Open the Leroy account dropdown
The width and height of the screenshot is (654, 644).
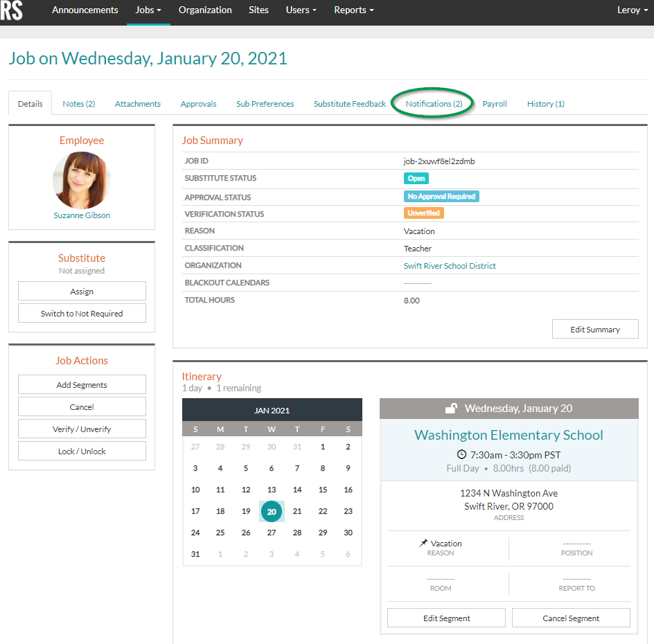[632, 10]
